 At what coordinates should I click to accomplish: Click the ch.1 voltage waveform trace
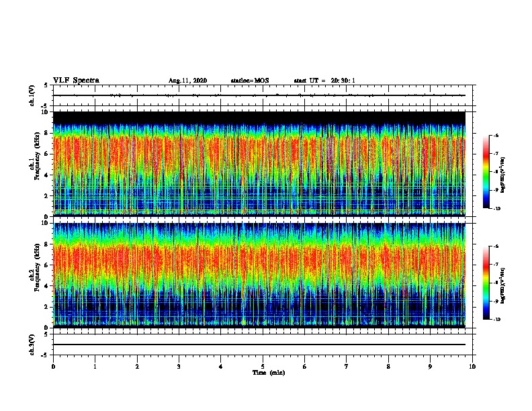(x=259, y=95)
